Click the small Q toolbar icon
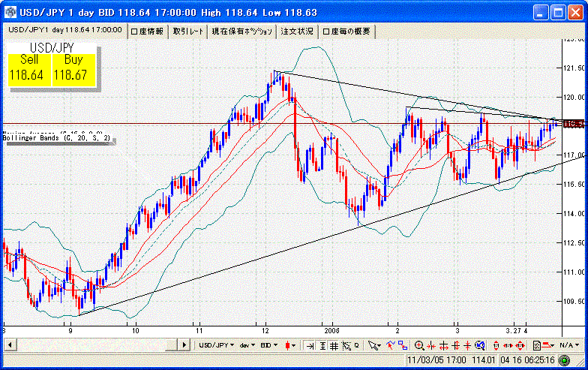The height and width of the screenshot is (370, 588). coord(357,345)
